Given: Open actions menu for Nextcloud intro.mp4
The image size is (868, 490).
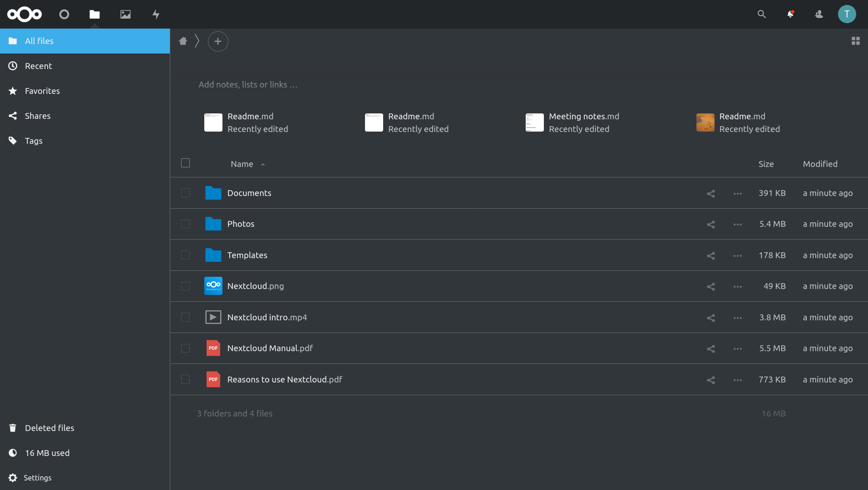Looking at the screenshot, I should tap(738, 318).
